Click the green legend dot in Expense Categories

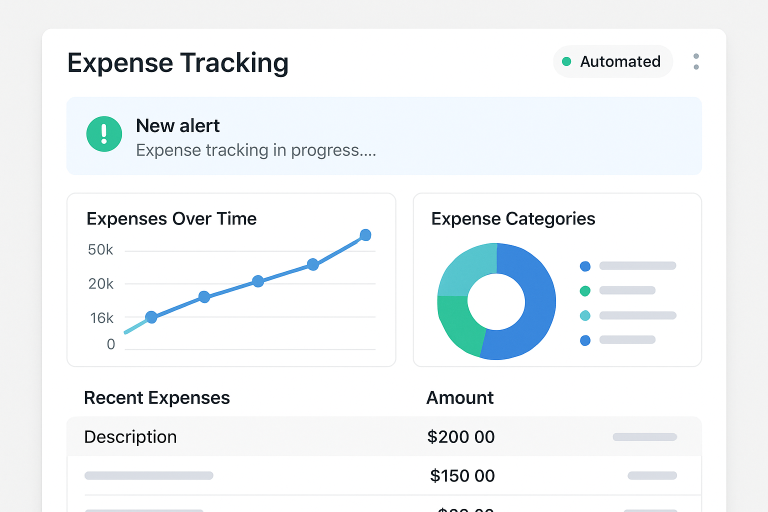point(585,291)
